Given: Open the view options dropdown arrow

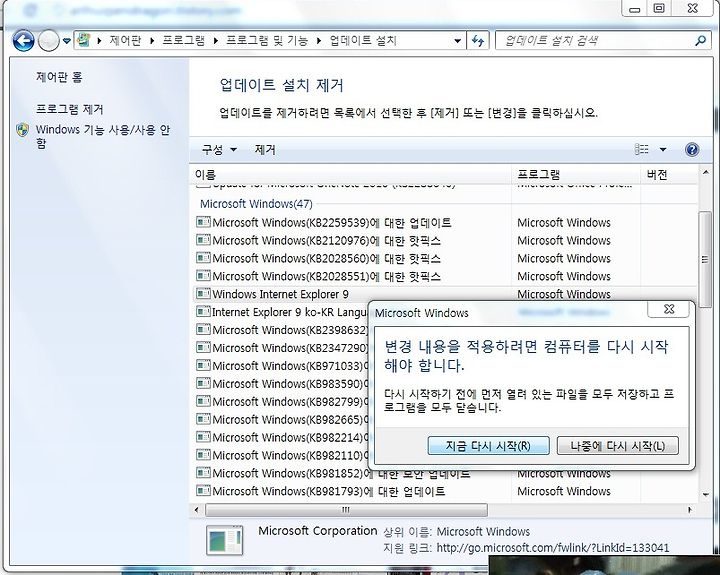Looking at the screenshot, I should (663, 149).
